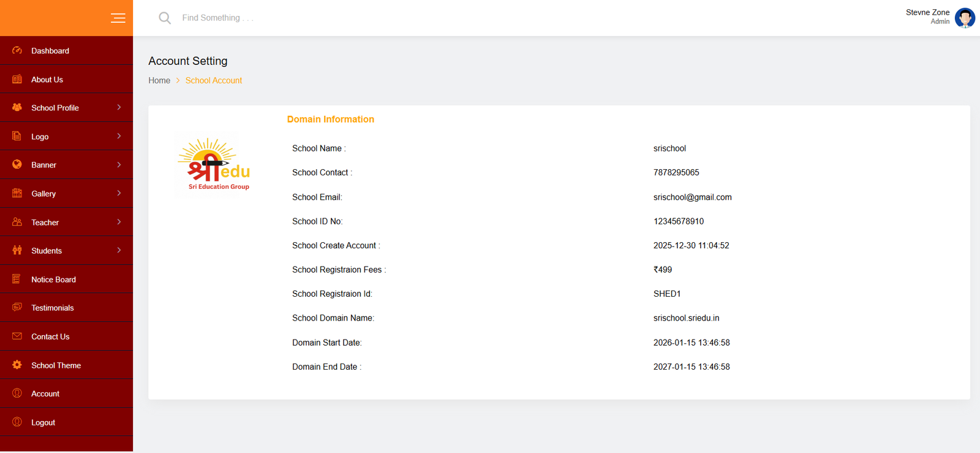
Task: Click the School Profile people icon
Action: [x=17, y=107]
